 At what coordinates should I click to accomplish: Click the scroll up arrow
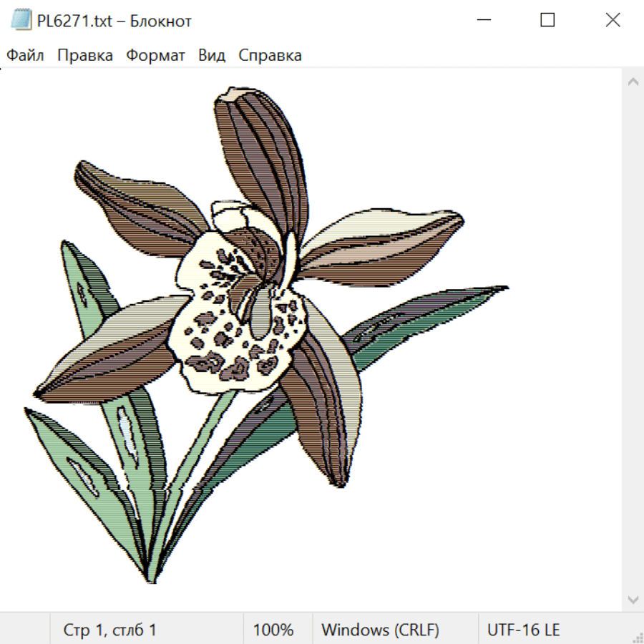tap(633, 82)
